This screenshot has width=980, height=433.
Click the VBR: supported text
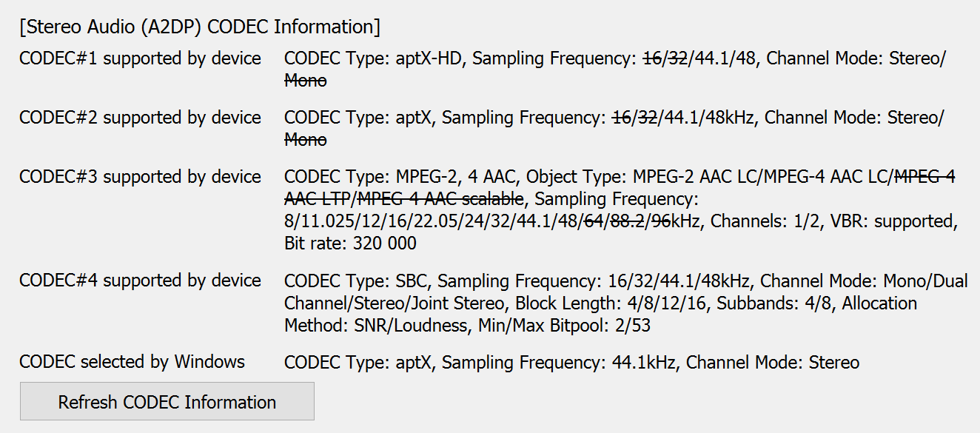click(x=898, y=221)
